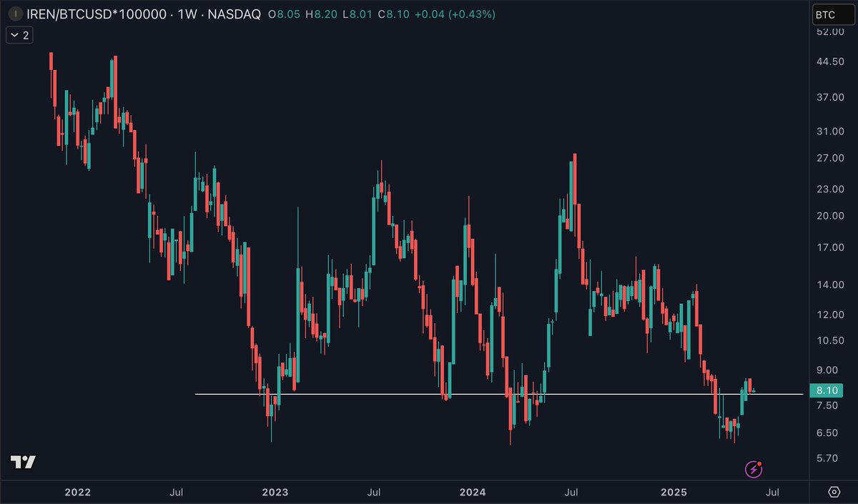Open chart settings gear icon
This screenshot has width=858, height=504.
tap(834, 492)
